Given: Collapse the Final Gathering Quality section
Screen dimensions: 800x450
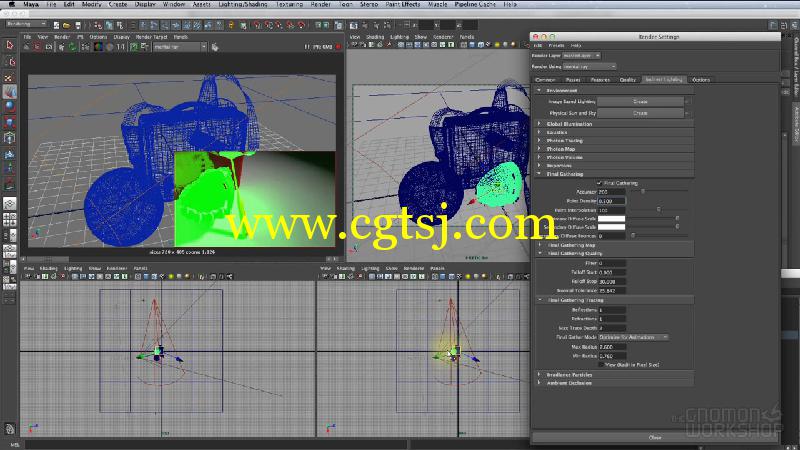Looking at the screenshot, I should (540, 253).
